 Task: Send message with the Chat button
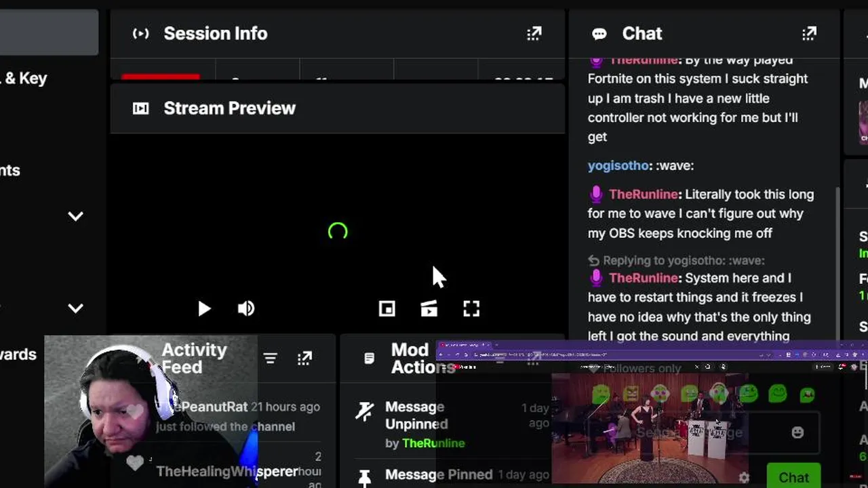[x=793, y=476]
